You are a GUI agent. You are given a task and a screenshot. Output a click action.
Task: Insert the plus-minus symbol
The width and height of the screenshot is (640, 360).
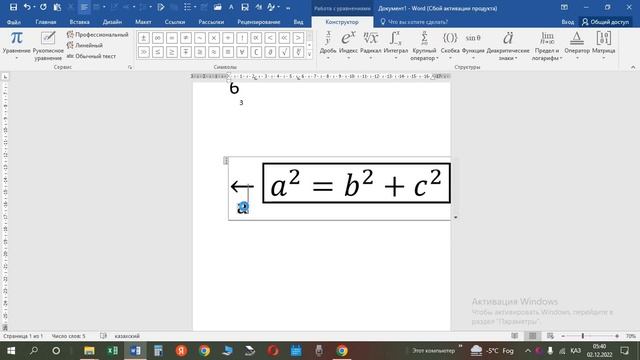tap(143, 38)
